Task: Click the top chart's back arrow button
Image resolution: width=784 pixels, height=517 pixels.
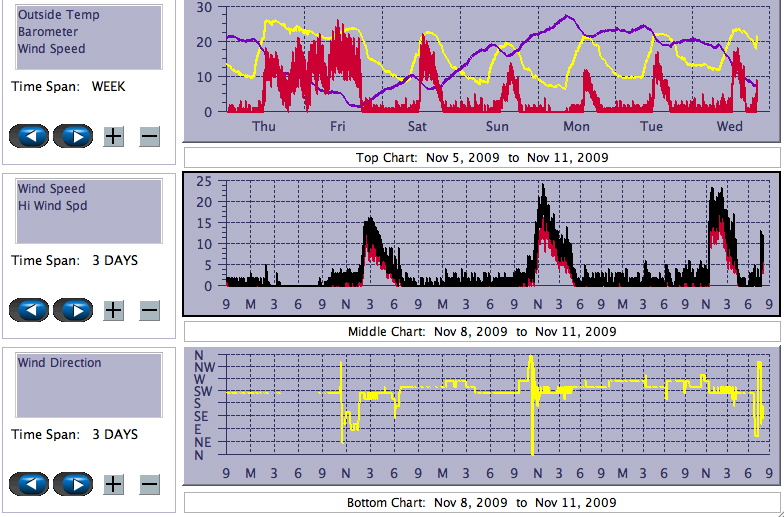Action: pos(28,136)
